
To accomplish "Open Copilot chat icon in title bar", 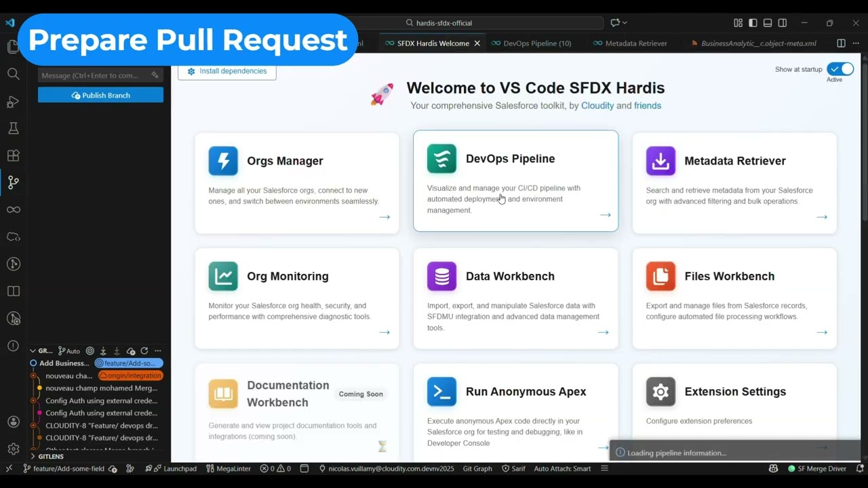I will click(x=614, y=22).
